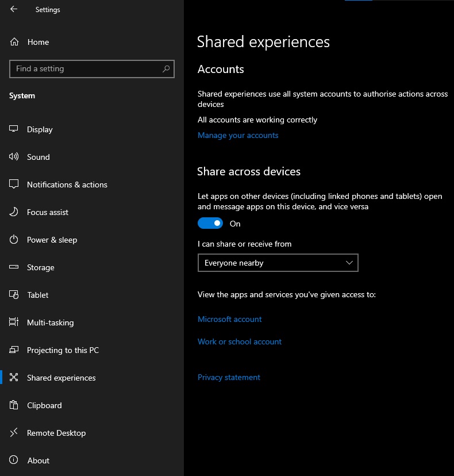Click the magnifier icon in the search box
The height and width of the screenshot is (476, 454).
click(x=166, y=69)
